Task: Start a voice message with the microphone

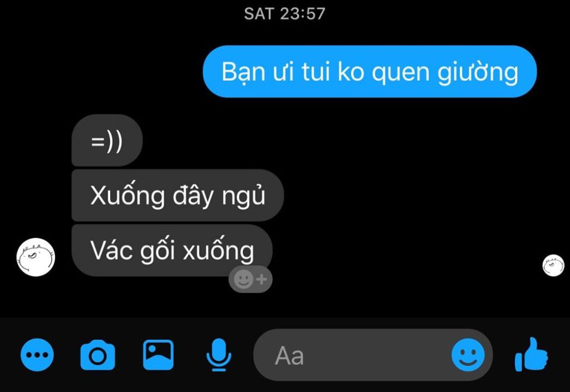Action: coord(218,355)
